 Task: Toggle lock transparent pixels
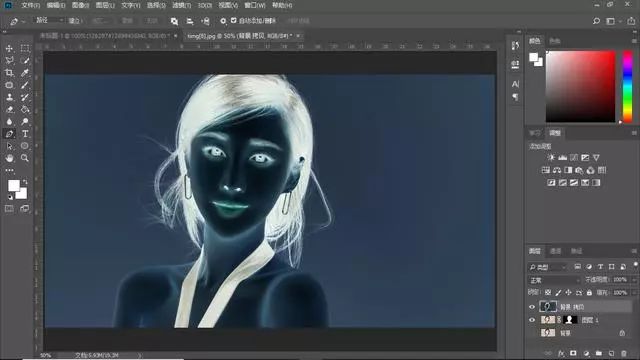point(548,293)
